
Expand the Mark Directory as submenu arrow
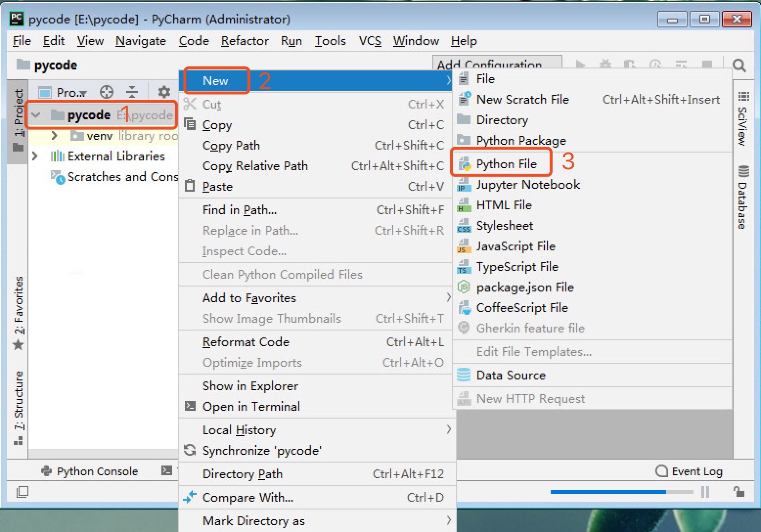[448, 520]
